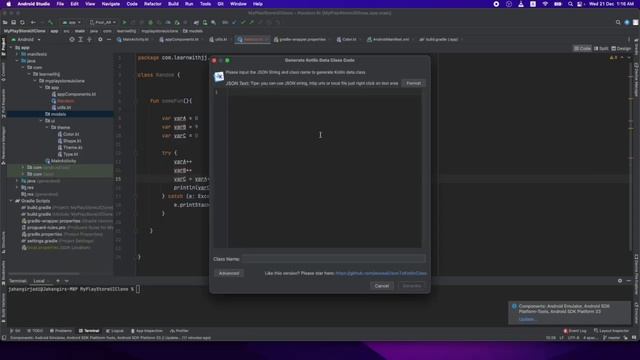Select settings.gradle in Project tree

coord(42,241)
